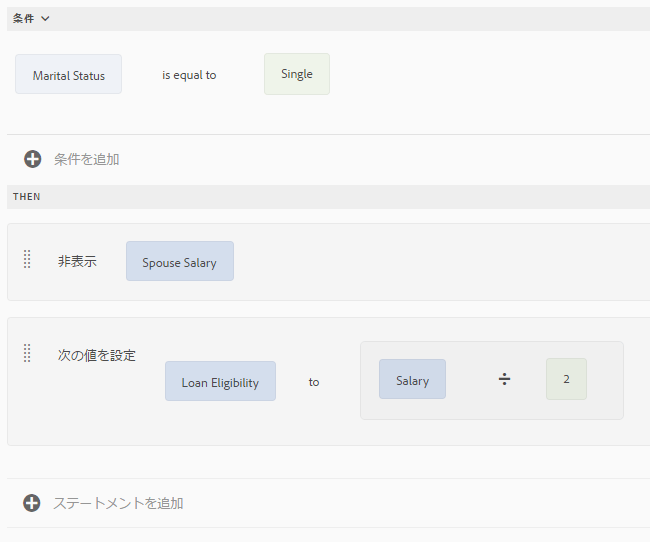Add a condition via 条件を追加
The image size is (650, 542).
tap(87, 159)
